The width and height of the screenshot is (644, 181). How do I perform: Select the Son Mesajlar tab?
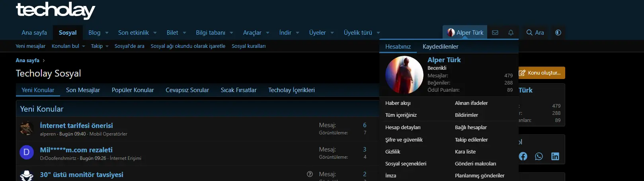[83, 90]
